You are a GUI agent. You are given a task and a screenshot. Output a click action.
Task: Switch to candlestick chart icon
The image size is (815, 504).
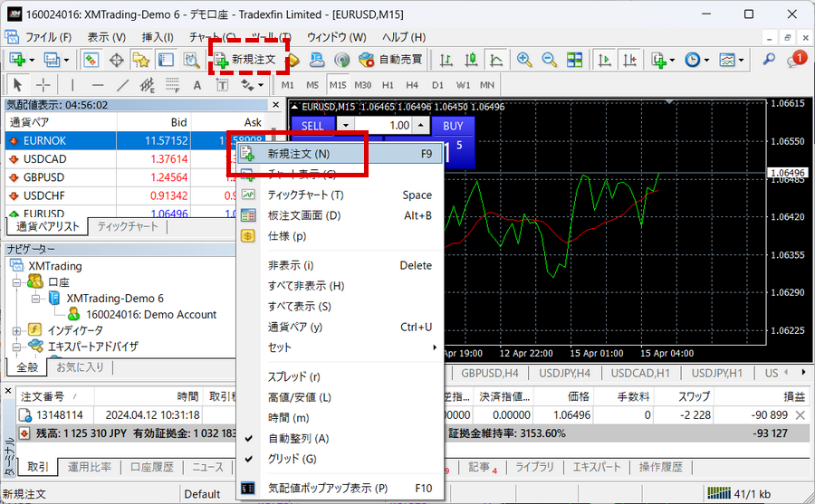471,60
